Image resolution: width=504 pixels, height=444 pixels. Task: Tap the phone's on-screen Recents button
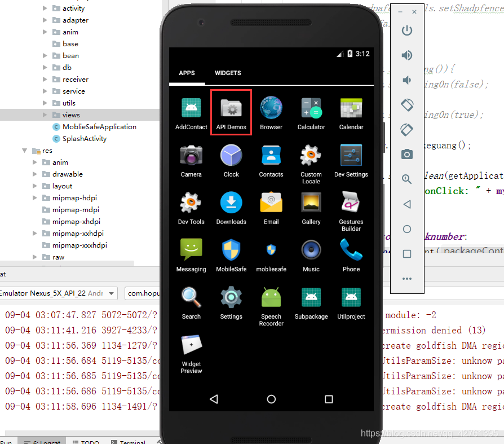coord(329,399)
